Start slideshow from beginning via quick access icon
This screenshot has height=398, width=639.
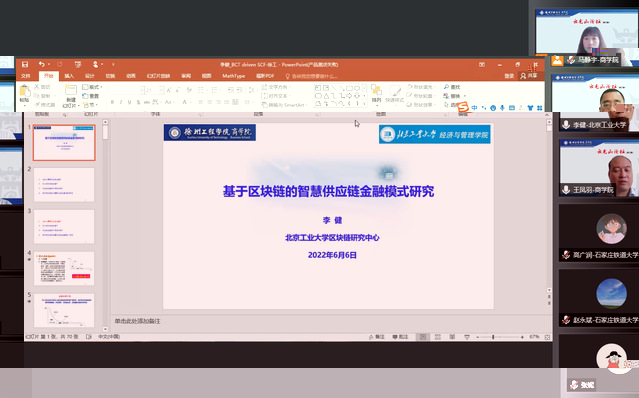[x=77, y=64]
